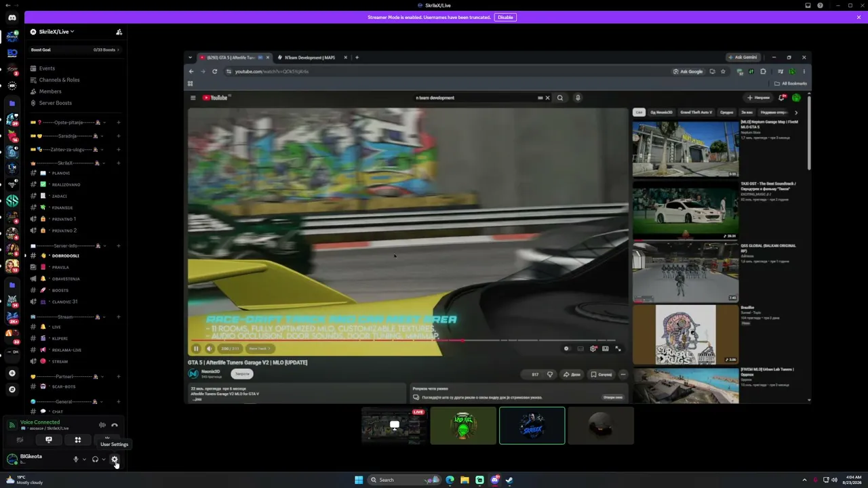Toggle the camera on
This screenshot has height=488, width=868.
pos(20,440)
